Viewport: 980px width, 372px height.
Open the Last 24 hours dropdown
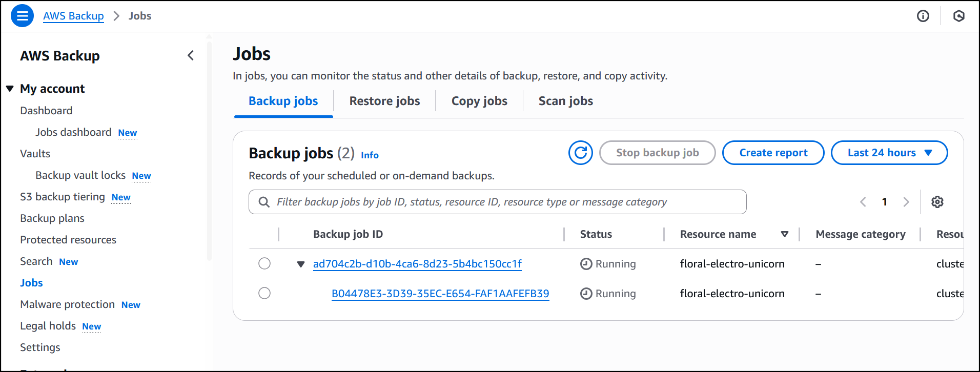(x=889, y=153)
